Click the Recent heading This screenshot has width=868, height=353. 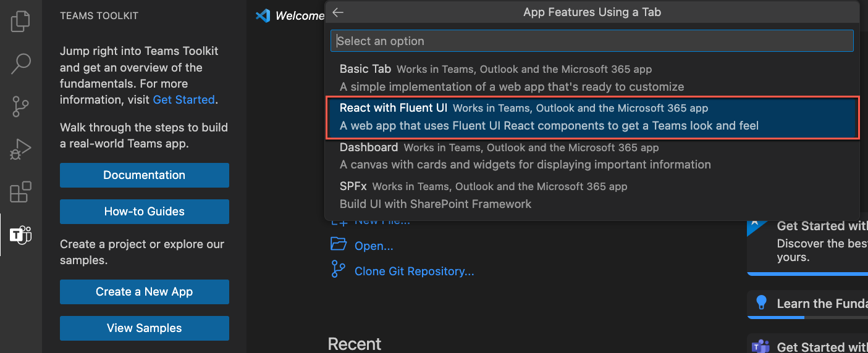[x=355, y=344]
